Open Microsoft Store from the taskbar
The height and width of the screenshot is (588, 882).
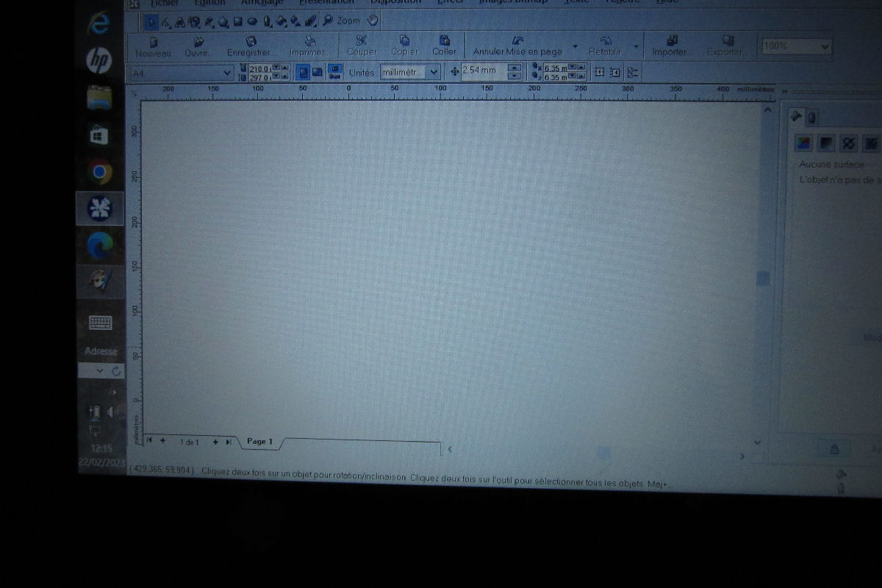[x=98, y=135]
